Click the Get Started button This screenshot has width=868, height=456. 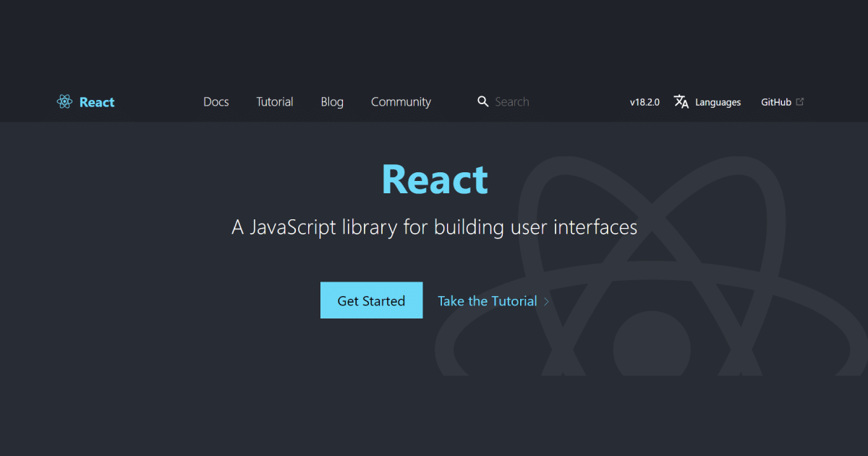pyautogui.click(x=371, y=300)
